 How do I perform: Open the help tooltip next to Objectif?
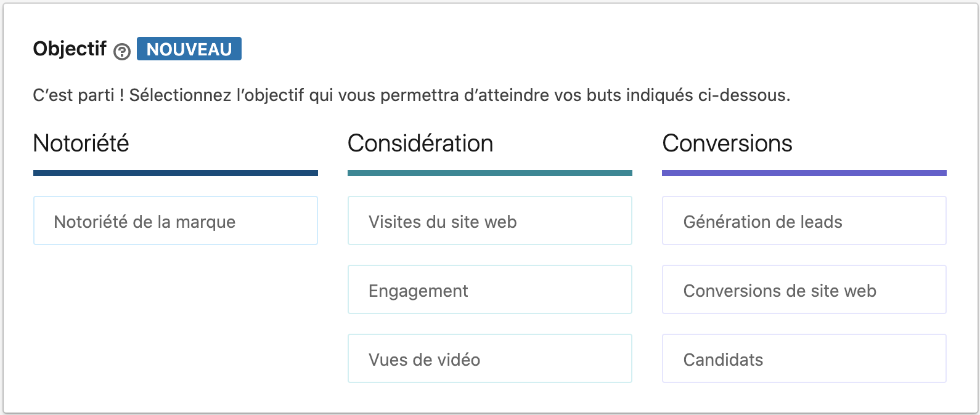[x=122, y=52]
